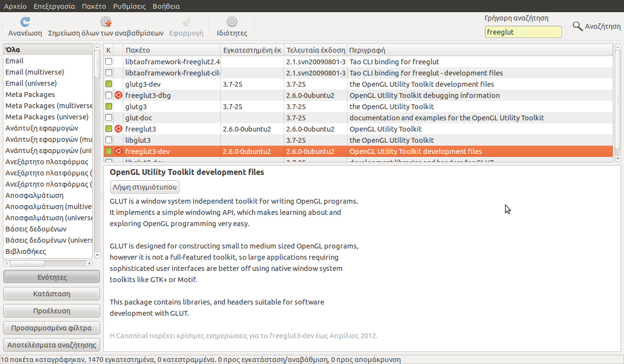624x364 pixels.
Task: Sort by Τελευταία έκδοση column header
Action: click(315, 50)
